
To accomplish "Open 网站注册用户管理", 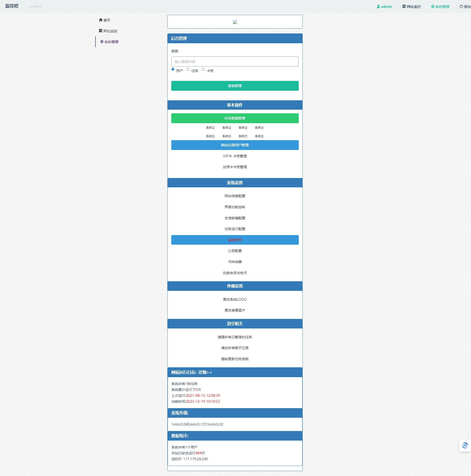I will click(235, 145).
